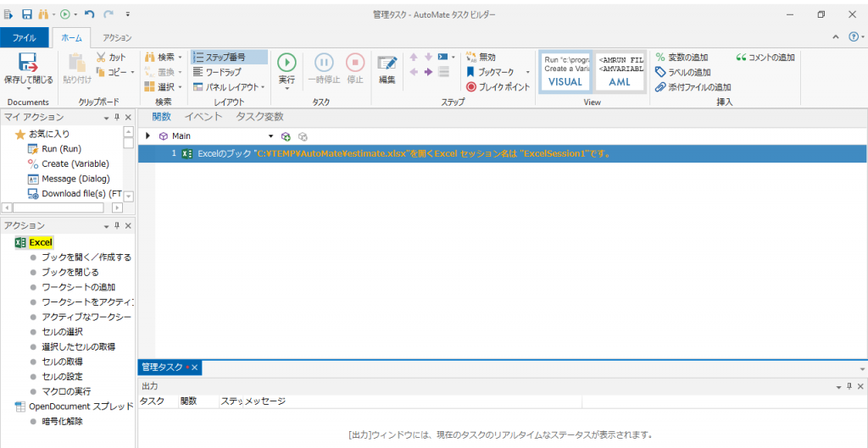Click the 一時停止 pause button
868x448 pixels.
coord(324,69)
